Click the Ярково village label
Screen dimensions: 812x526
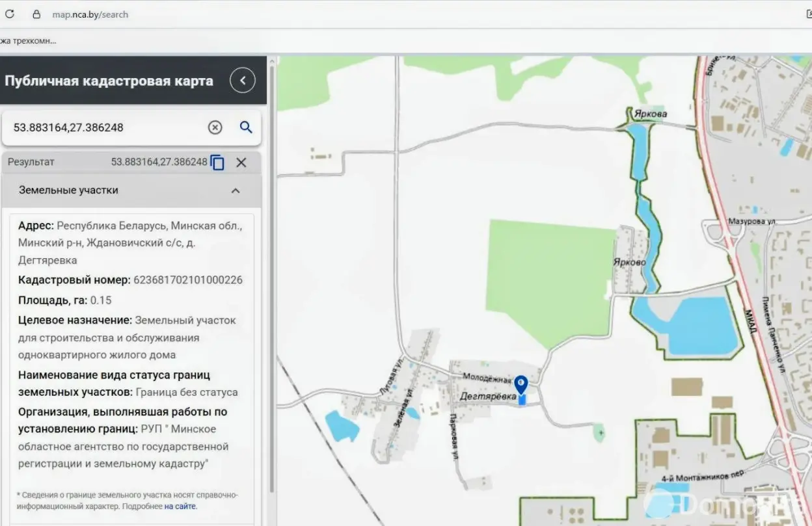click(629, 263)
